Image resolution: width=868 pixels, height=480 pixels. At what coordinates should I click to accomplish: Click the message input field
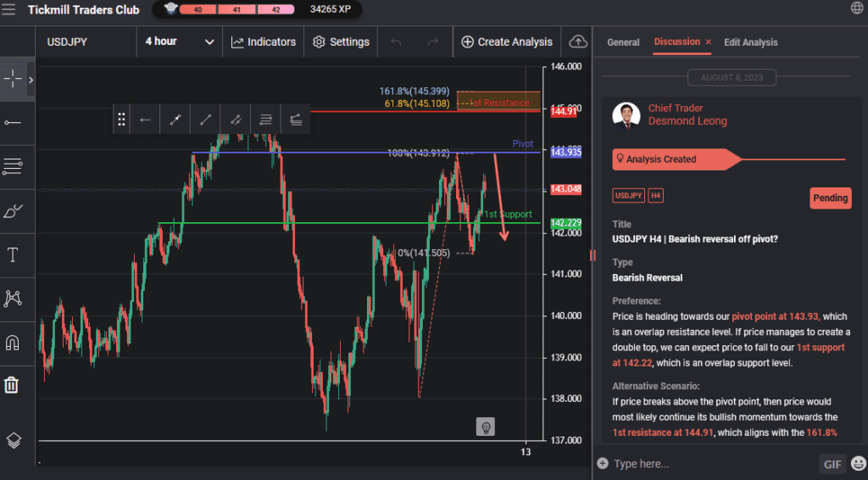pyautogui.click(x=713, y=463)
